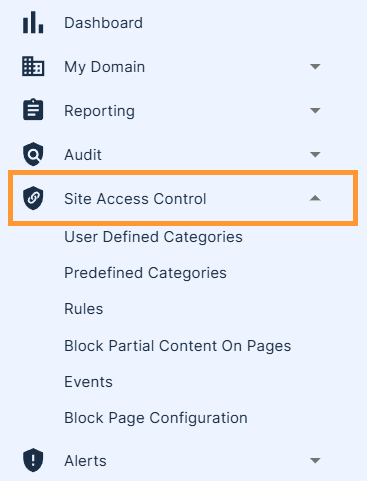Select the Dashboard menu label

point(103,23)
